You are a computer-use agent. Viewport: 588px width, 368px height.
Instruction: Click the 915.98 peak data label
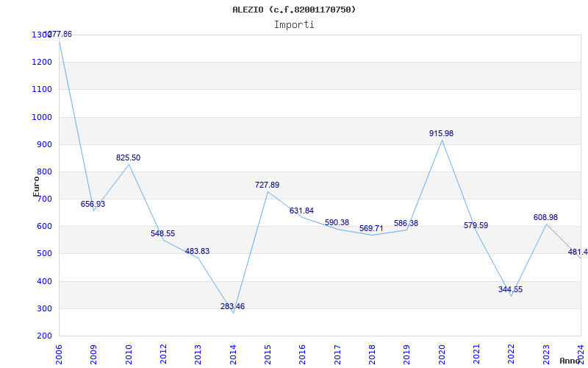click(x=441, y=133)
